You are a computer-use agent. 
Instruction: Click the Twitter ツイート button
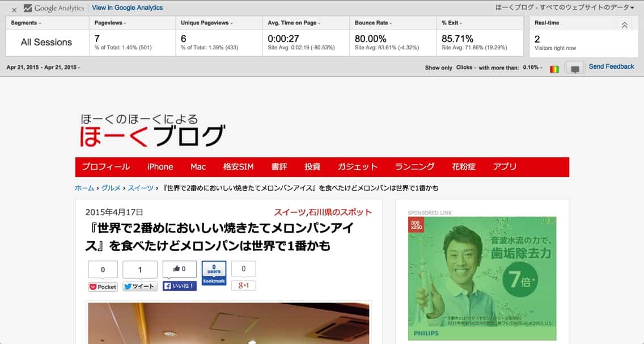(x=140, y=287)
